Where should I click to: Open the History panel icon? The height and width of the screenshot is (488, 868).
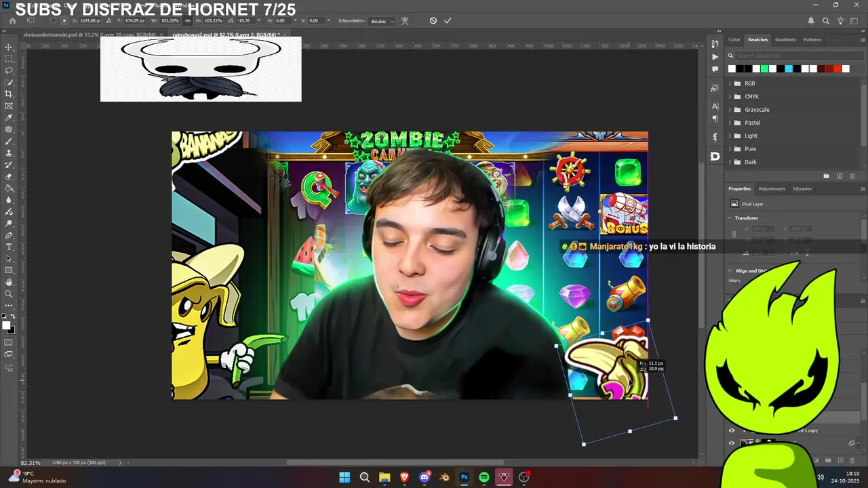pos(715,44)
